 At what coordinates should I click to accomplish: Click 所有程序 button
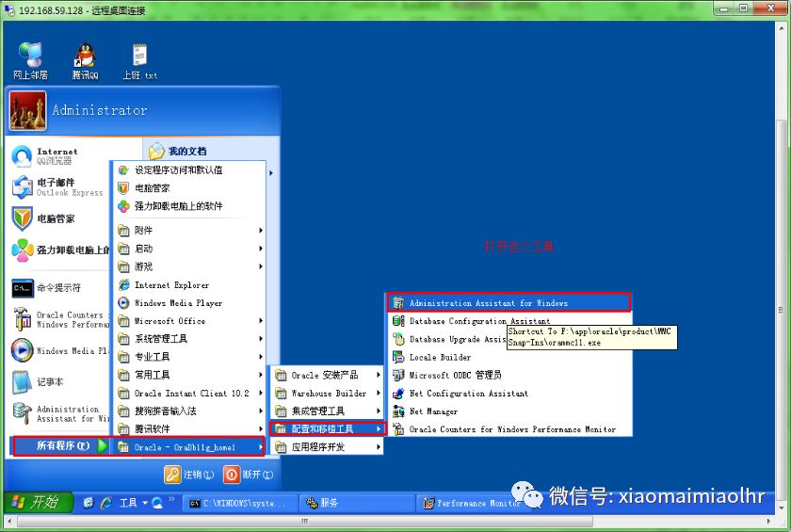tap(60, 445)
